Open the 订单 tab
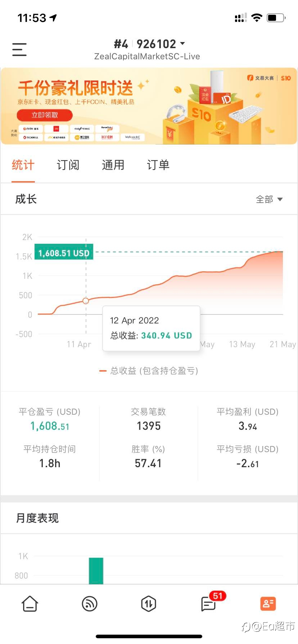This screenshot has height=644, width=298. (158, 165)
